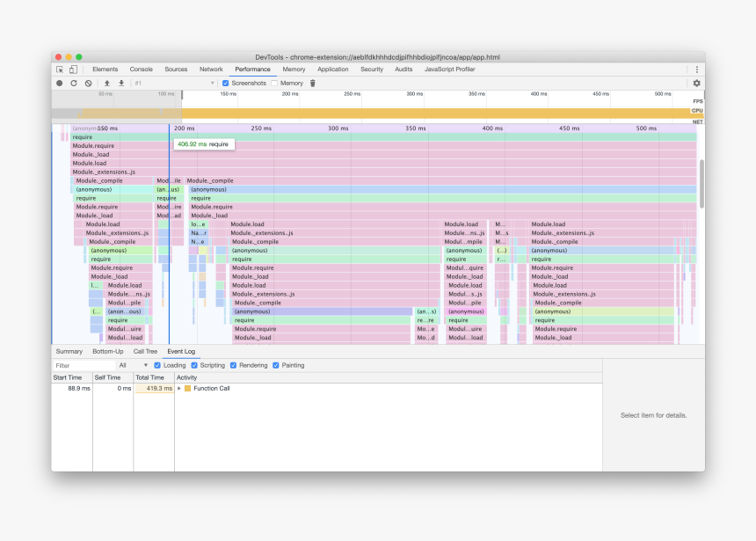This screenshot has width=756, height=541.
Task: Click the clear recording icon
Action: click(x=88, y=84)
